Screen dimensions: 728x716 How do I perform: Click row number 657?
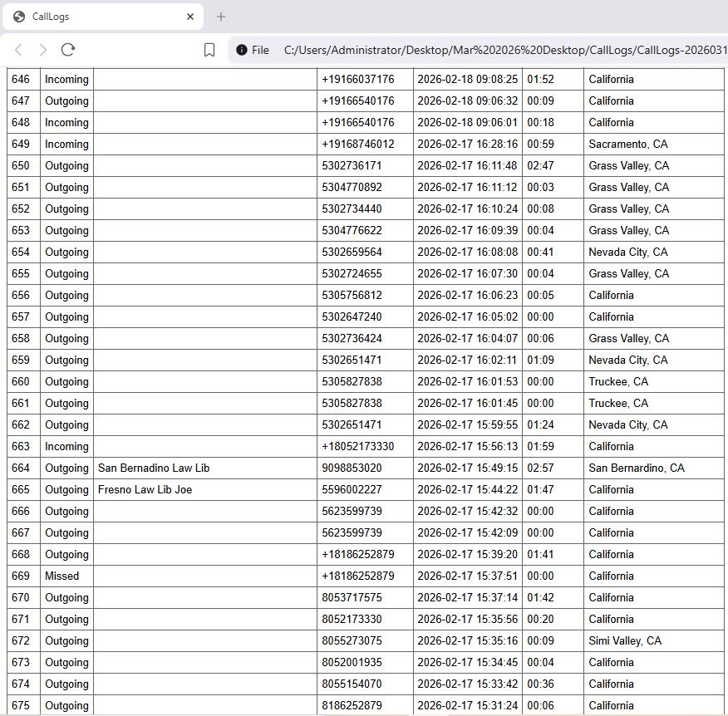21,317
